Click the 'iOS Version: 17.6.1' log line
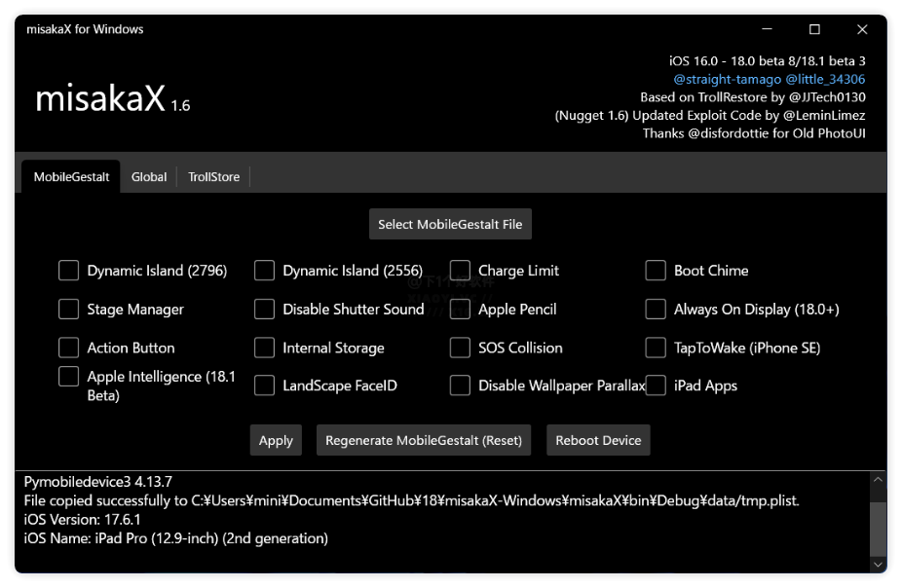 click(82, 520)
